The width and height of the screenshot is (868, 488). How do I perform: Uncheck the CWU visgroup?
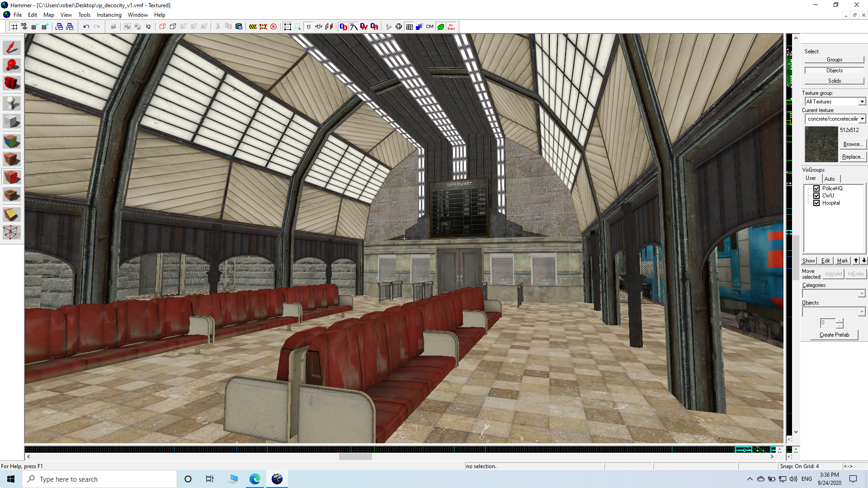[816, 196]
